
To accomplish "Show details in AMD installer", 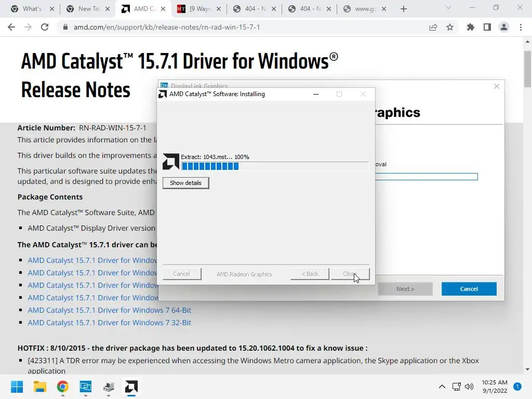I will (185, 183).
